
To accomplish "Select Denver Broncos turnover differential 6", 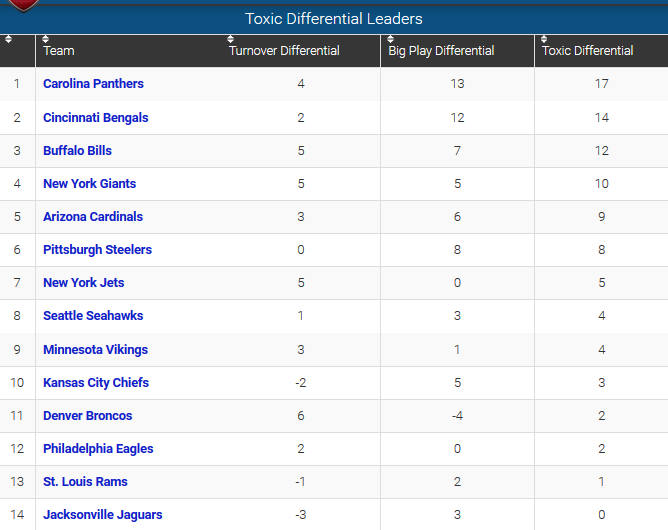I will click(x=301, y=416).
